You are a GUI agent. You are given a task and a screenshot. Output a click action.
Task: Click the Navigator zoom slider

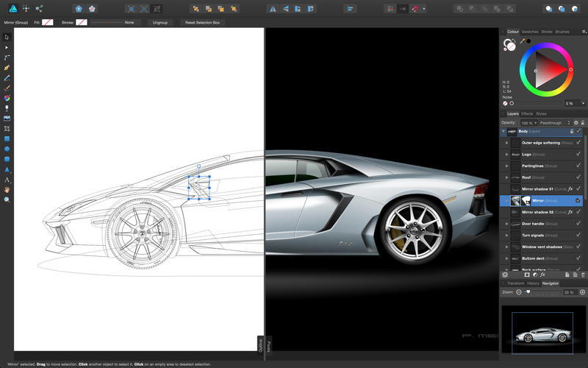(x=542, y=292)
